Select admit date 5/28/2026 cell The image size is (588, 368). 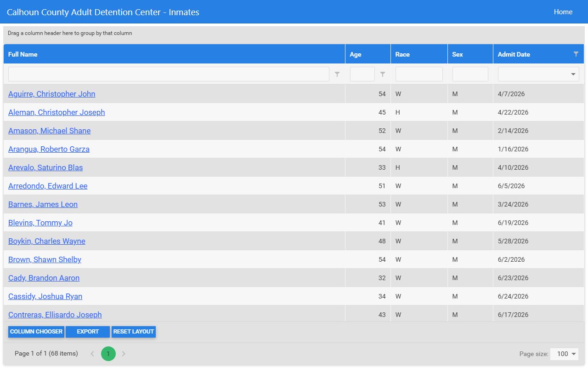click(538, 241)
